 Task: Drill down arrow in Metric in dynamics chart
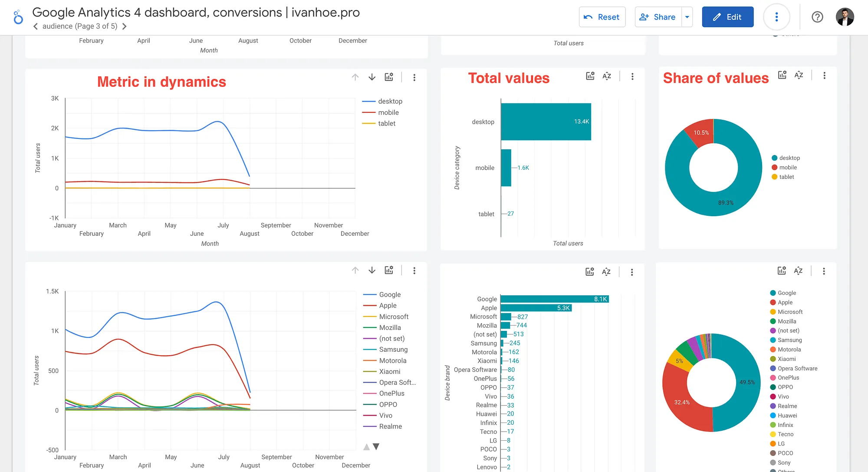(x=372, y=77)
